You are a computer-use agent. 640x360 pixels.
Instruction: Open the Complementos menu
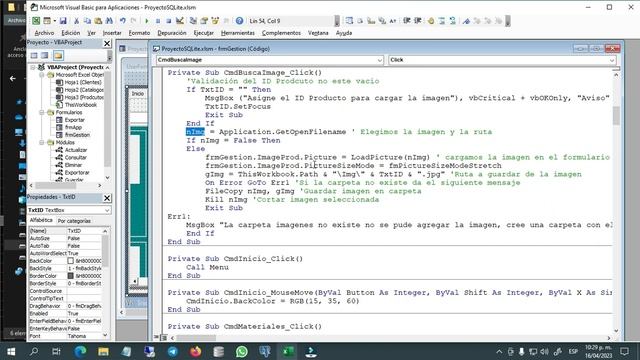(281, 33)
